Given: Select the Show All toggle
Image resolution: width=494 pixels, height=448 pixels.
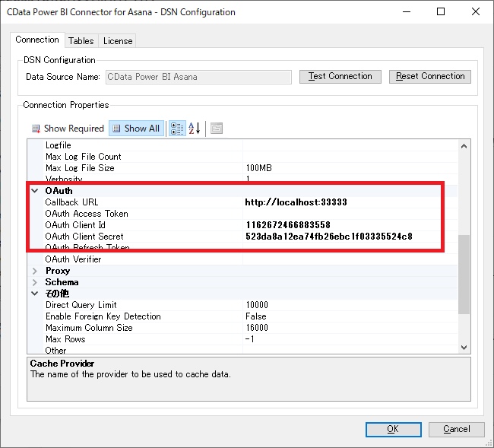Looking at the screenshot, I should 136,129.
